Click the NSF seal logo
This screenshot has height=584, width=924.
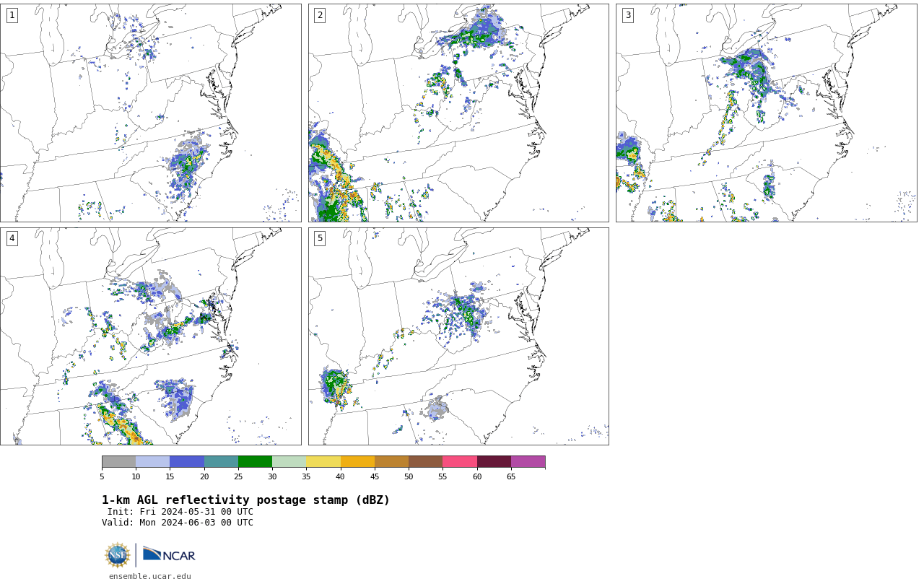pos(118,555)
